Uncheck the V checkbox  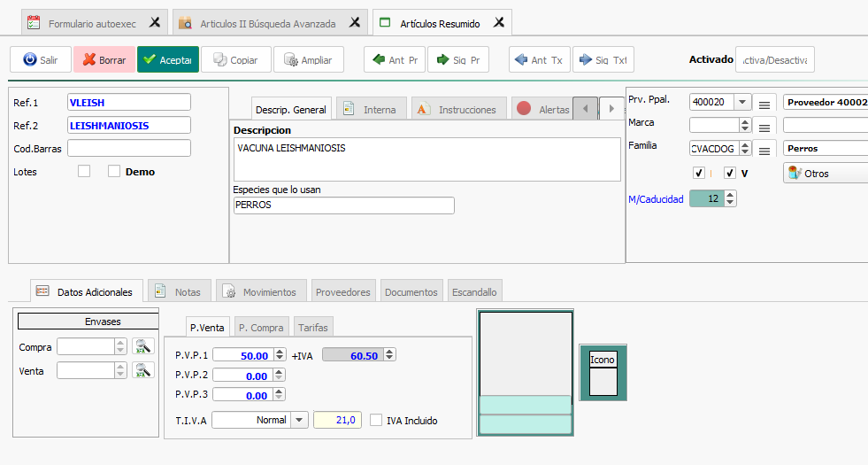[730, 173]
